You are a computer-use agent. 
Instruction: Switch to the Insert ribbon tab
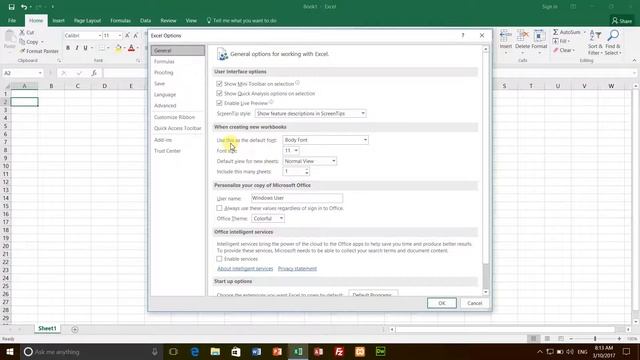(x=58, y=20)
